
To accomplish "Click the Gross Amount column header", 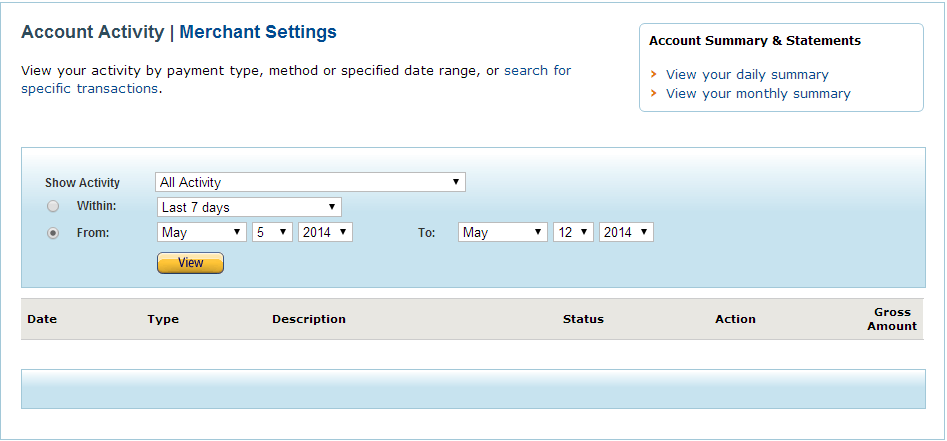I will point(891,319).
